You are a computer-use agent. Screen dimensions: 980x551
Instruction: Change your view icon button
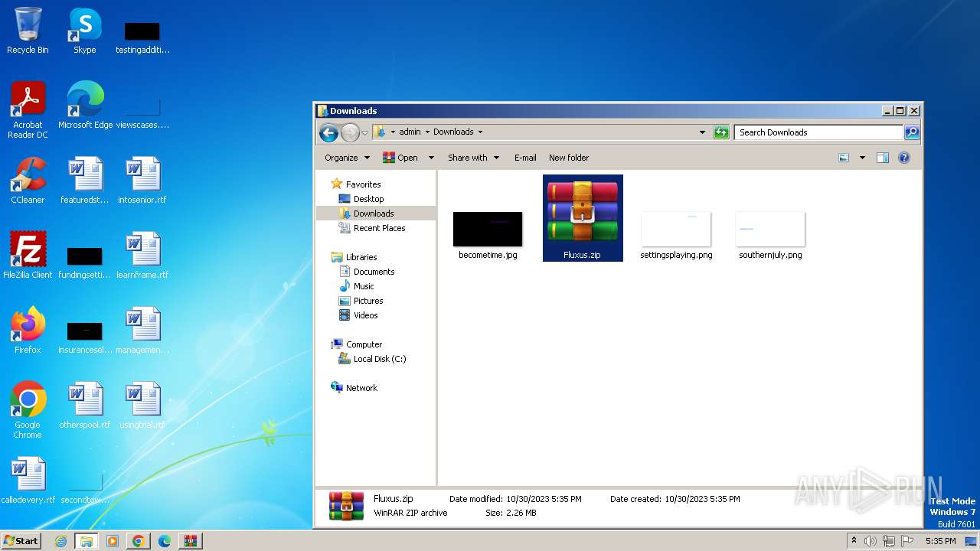844,158
